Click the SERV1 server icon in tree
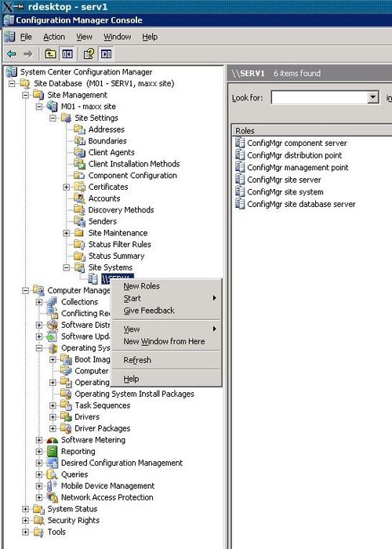 pyautogui.click(x=93, y=279)
